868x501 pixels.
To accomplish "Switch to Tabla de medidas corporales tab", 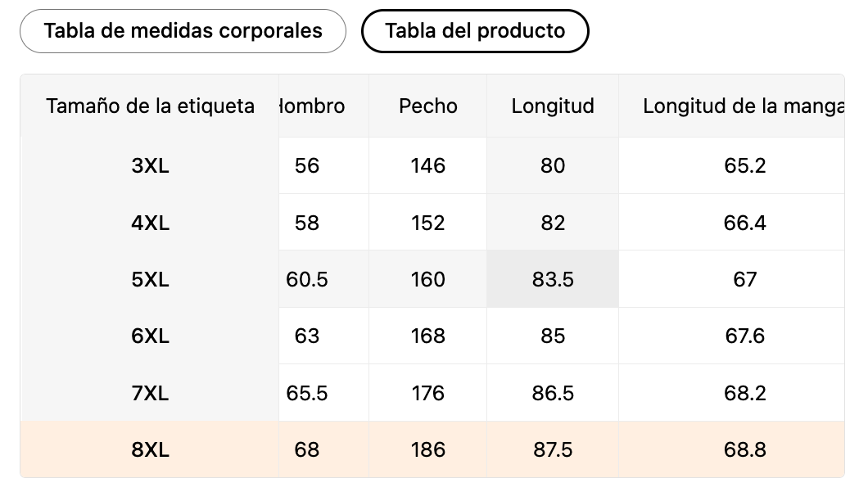I will [x=183, y=31].
